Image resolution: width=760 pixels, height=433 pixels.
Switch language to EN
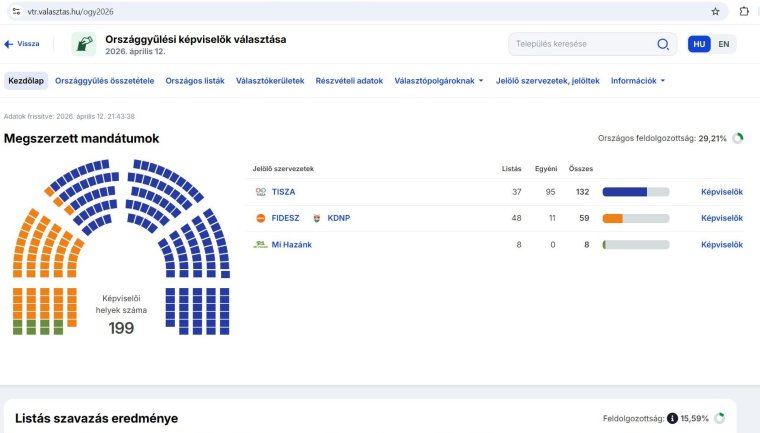pos(724,44)
